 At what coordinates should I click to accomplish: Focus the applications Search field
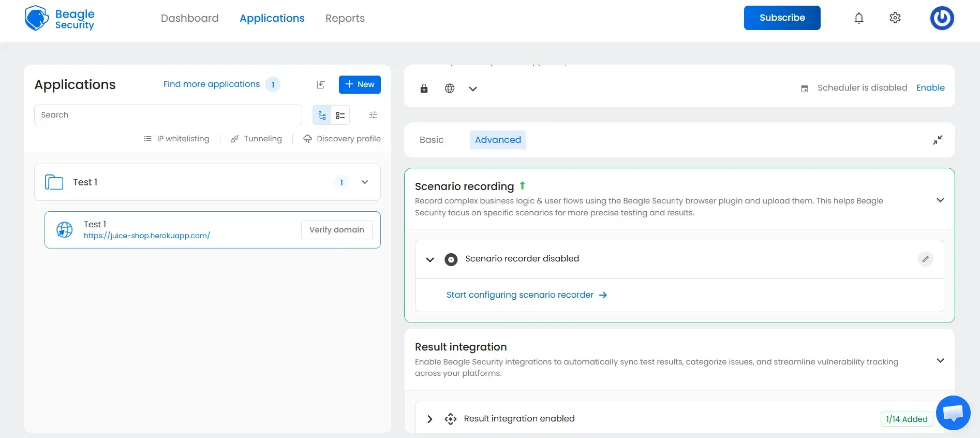[x=168, y=115]
